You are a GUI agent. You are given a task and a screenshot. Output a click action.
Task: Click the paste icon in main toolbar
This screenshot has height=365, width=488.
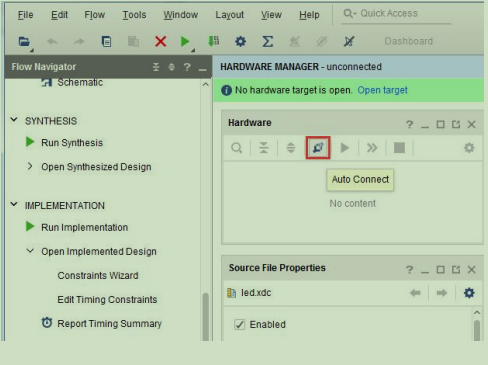click(x=133, y=42)
